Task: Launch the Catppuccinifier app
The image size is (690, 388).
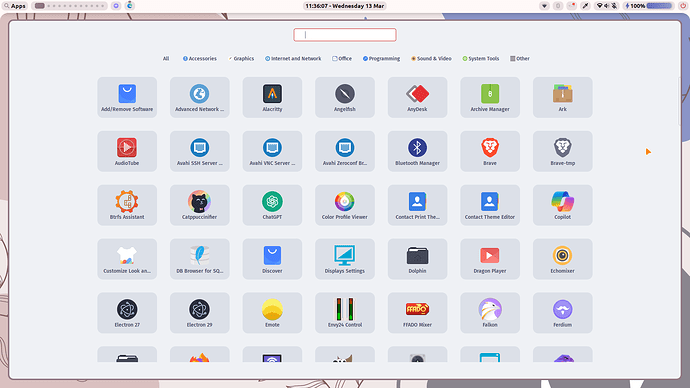Action: point(199,205)
